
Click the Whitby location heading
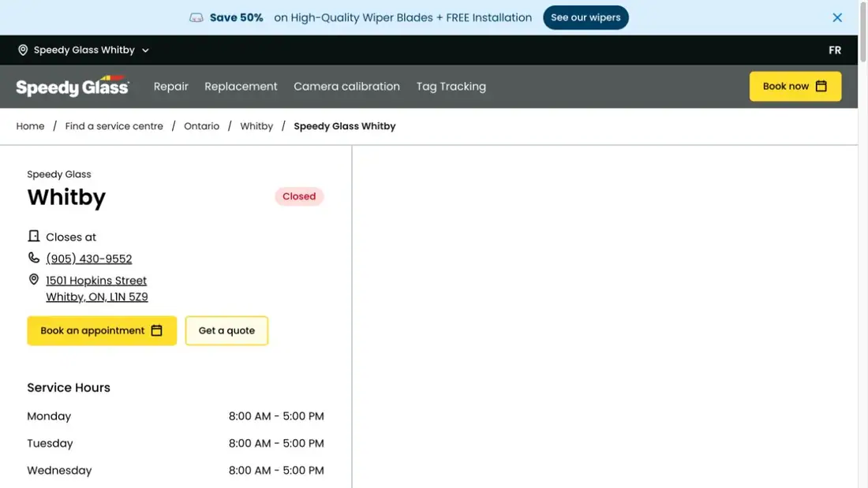66,198
